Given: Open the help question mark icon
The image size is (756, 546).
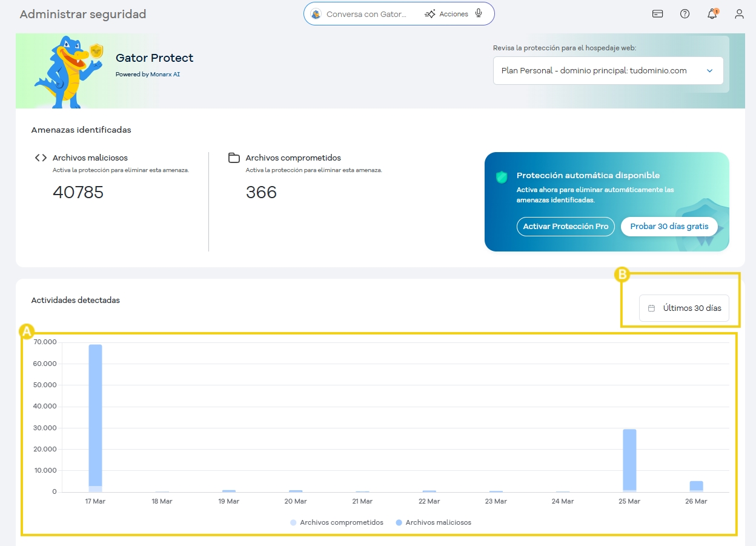Looking at the screenshot, I should coord(685,14).
